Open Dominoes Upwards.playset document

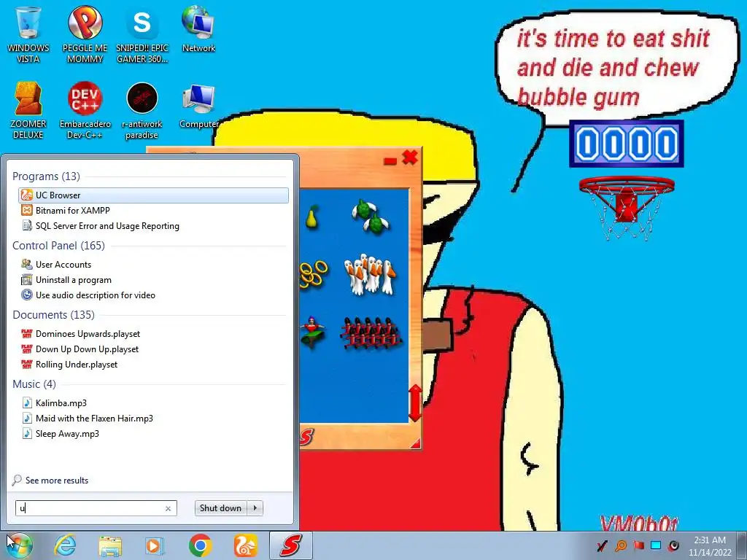click(x=153, y=334)
